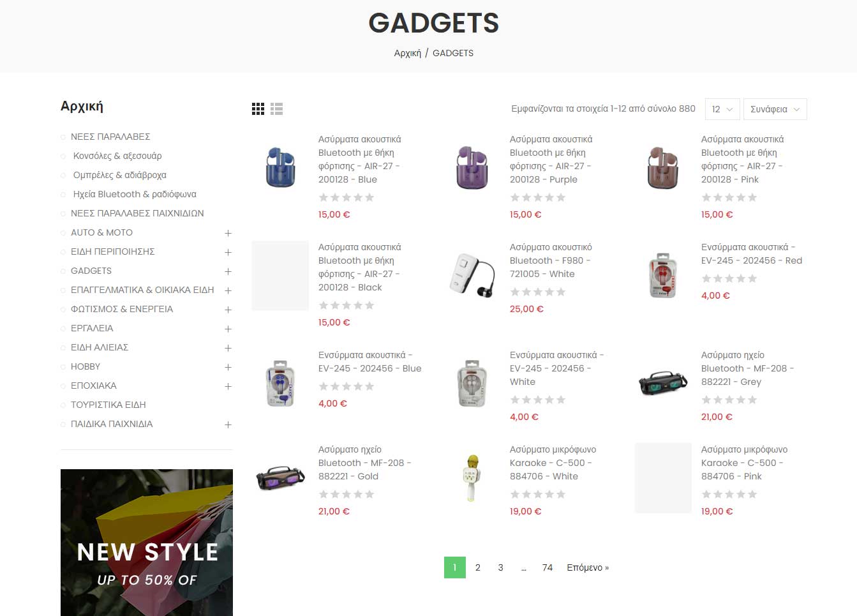Rate the purple AIR-27 earbuds stars
Viewport: 857px width, 616px height.
click(538, 198)
